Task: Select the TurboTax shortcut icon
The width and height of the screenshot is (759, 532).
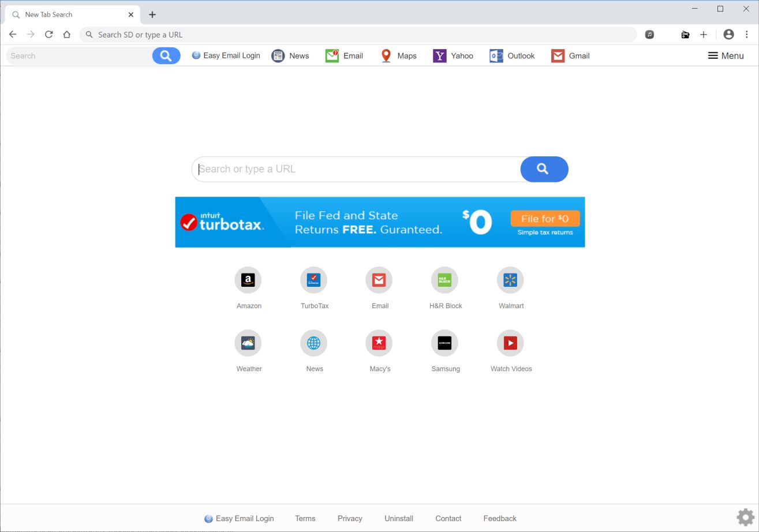Action: 314,279
